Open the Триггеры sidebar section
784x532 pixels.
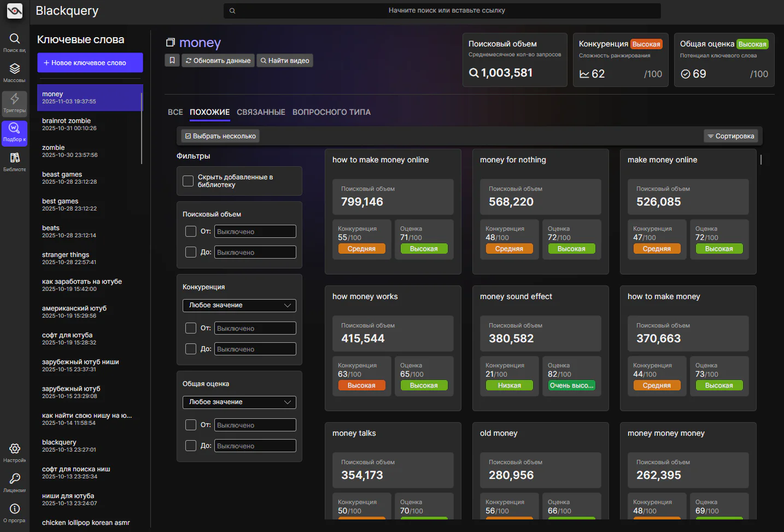tap(14, 102)
